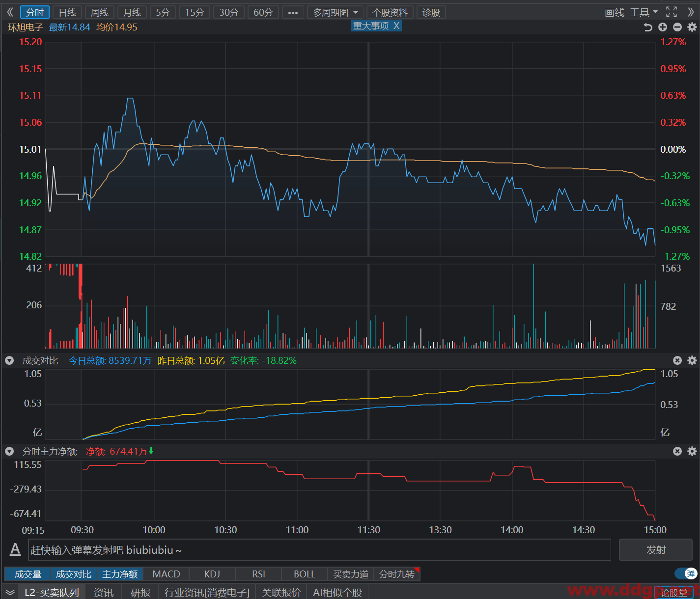Screen dimensions: 700x599
Task: Toggle 成交量 indicator button
Action: point(28,574)
